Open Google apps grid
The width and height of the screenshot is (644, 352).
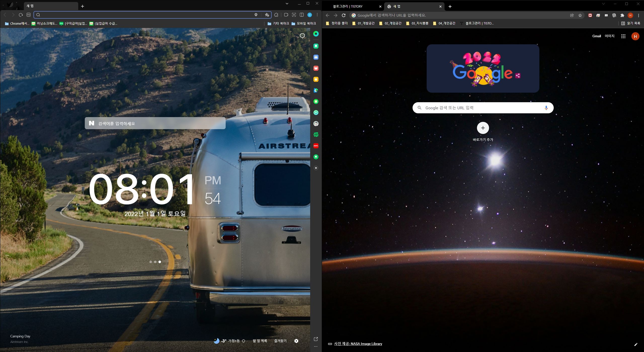tap(623, 36)
